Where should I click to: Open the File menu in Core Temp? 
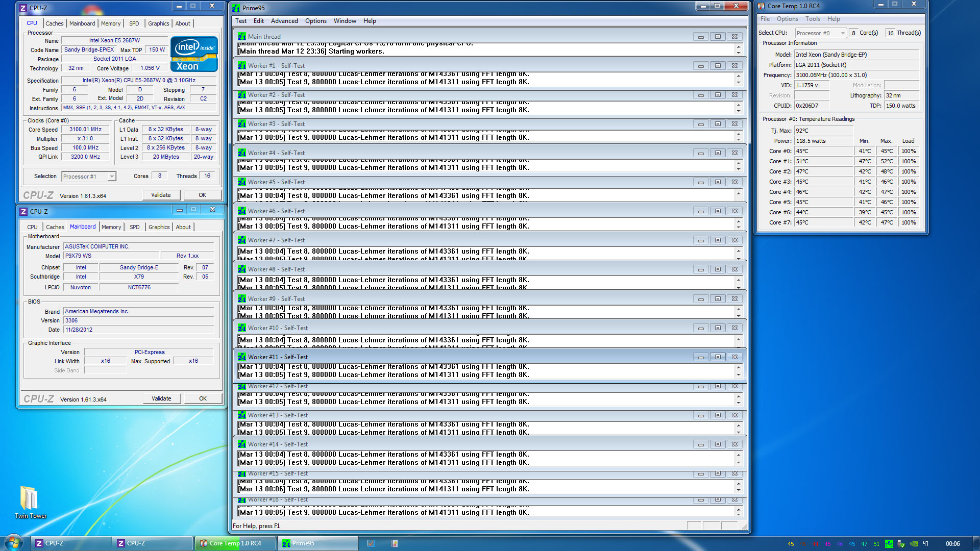pos(765,19)
